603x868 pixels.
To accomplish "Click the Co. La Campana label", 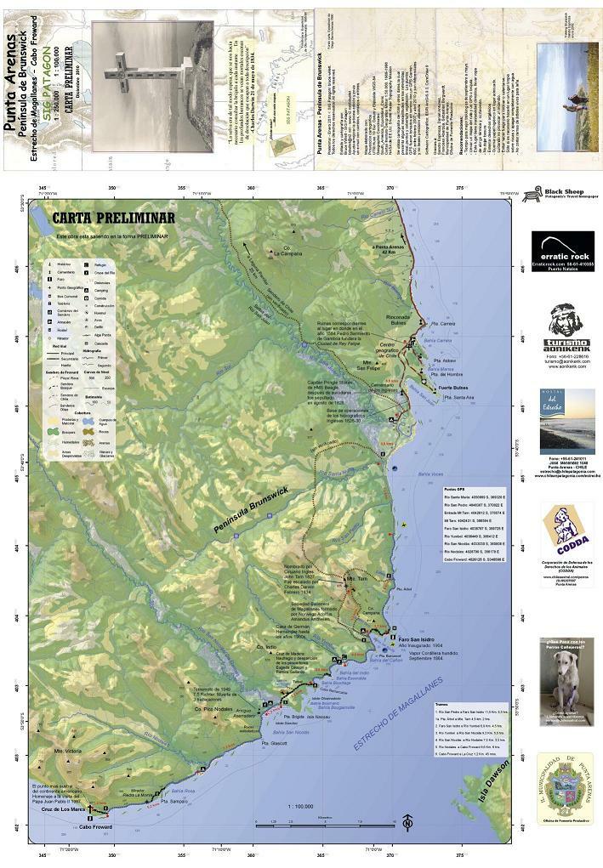I will (288, 251).
